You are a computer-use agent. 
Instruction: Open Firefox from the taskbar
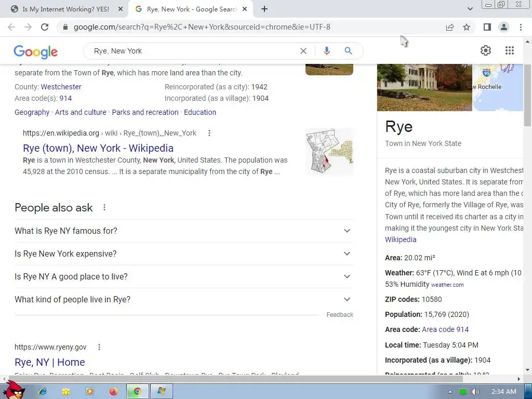(x=114, y=391)
